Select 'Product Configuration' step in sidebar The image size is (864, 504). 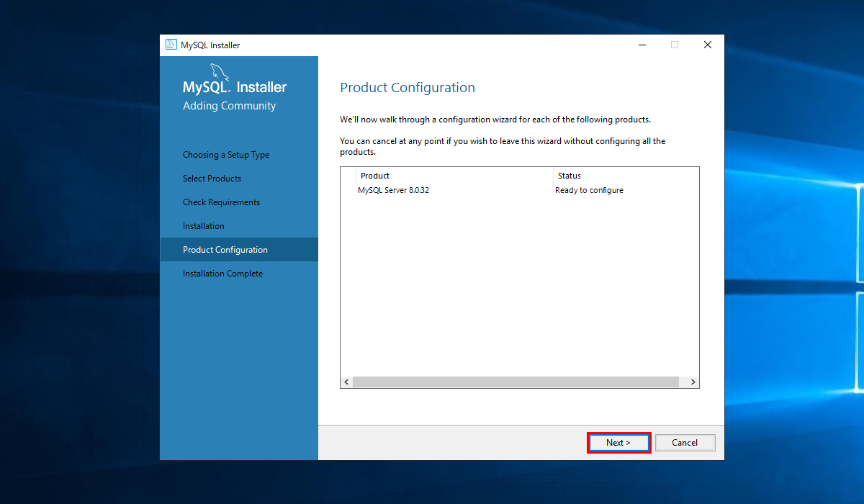pyautogui.click(x=239, y=250)
